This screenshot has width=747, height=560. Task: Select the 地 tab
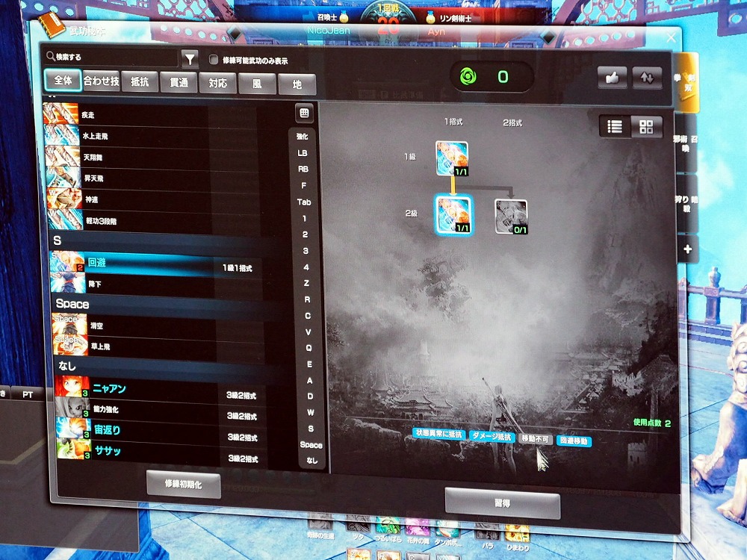coord(297,85)
